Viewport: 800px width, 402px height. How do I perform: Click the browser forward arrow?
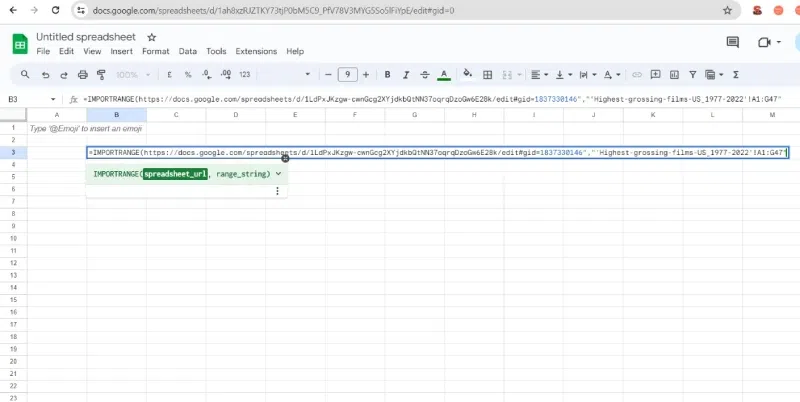34,10
